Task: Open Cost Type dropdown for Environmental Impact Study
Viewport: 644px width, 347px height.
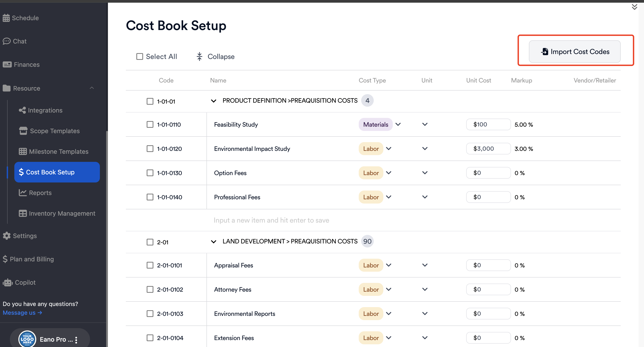Action: point(389,149)
